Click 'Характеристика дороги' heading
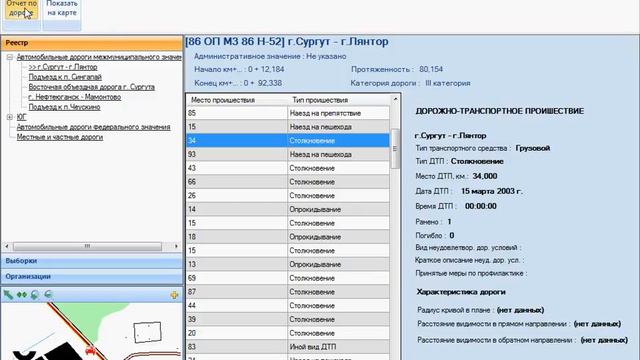Screen dimensions: 640x360 click(461, 292)
